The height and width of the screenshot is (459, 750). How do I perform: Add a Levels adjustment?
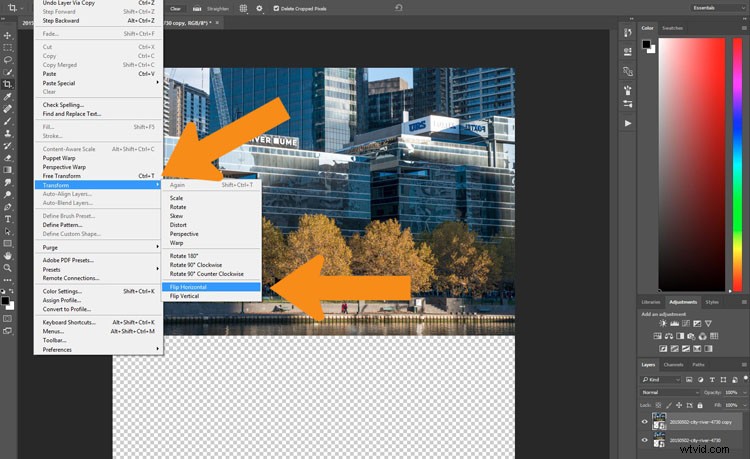[674, 324]
